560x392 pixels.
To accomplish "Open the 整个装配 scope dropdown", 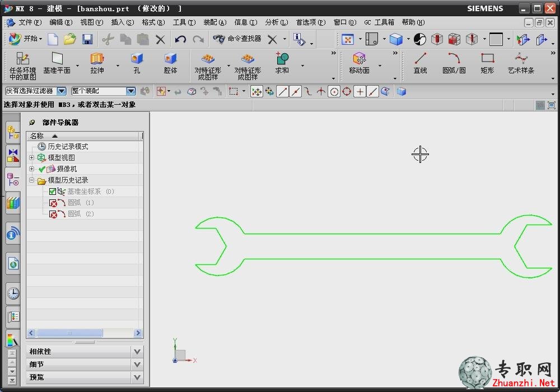I will pos(131,91).
